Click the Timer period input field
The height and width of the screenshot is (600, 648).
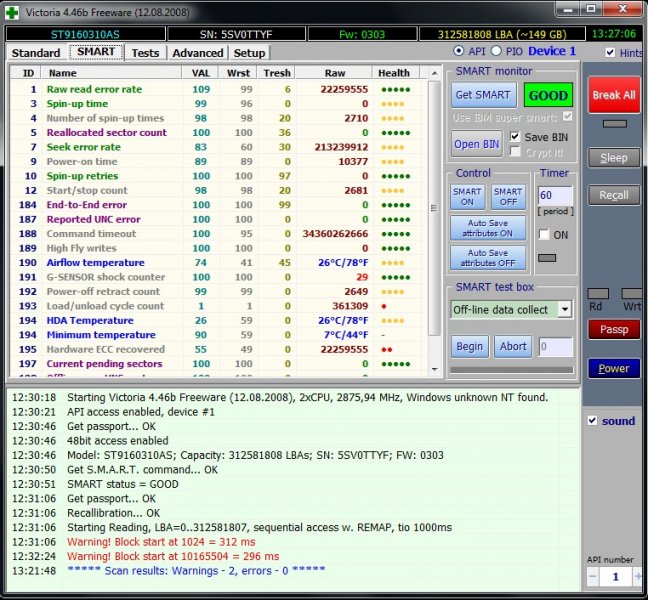click(555, 195)
